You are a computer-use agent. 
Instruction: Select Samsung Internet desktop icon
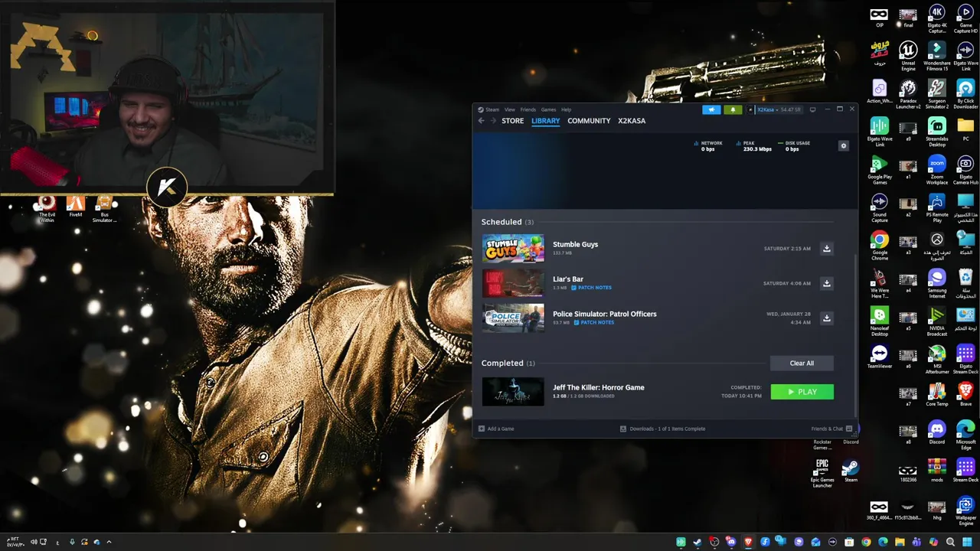tap(936, 283)
